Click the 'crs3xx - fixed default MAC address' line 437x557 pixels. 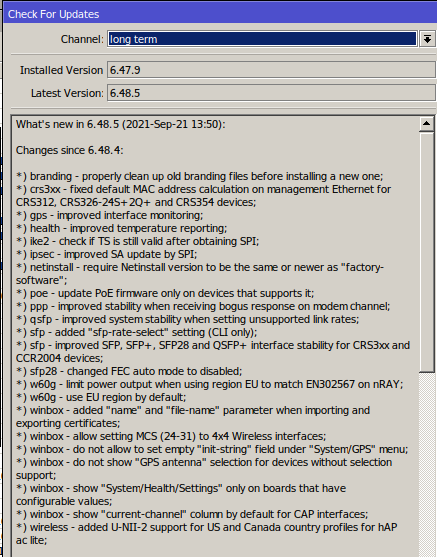pyautogui.click(x=204, y=196)
